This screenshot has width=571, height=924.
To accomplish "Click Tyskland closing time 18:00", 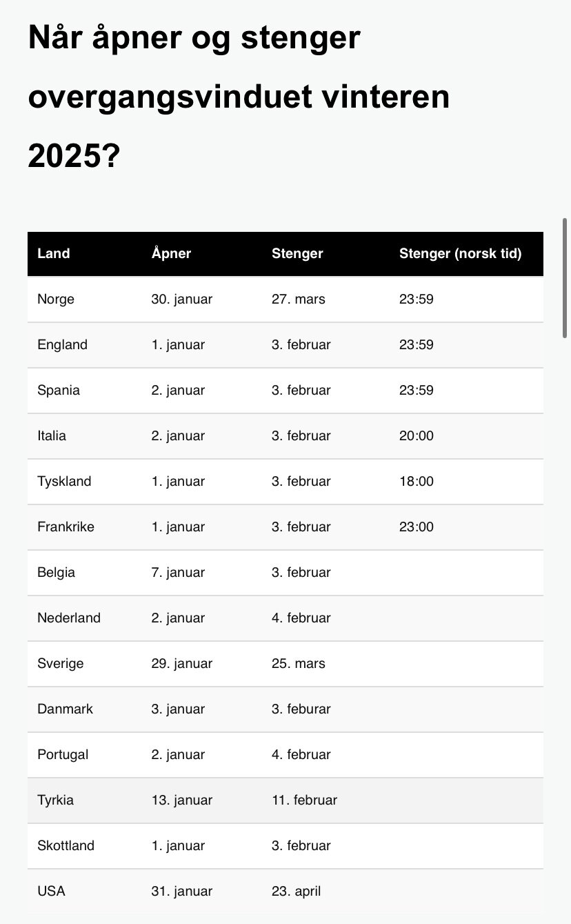I will (x=417, y=481).
